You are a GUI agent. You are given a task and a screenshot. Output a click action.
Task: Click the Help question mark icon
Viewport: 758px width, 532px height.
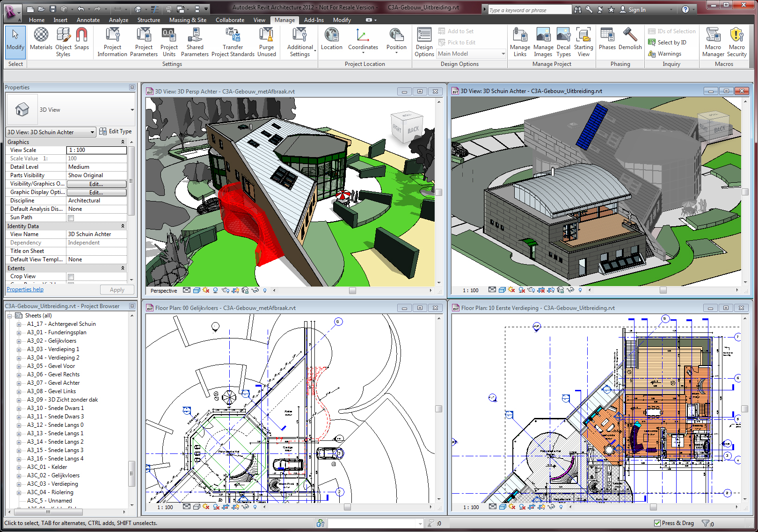point(685,9)
